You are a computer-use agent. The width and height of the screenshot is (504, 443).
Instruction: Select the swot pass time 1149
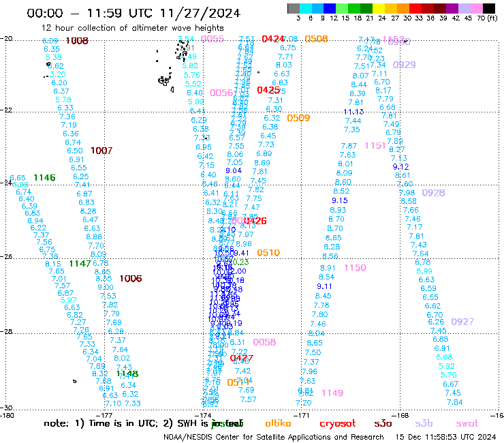tap(332, 393)
